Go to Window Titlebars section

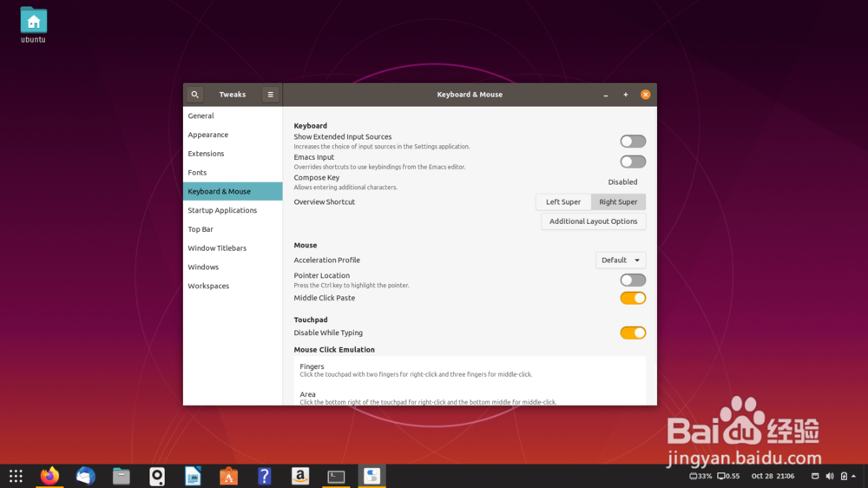pyautogui.click(x=233, y=248)
